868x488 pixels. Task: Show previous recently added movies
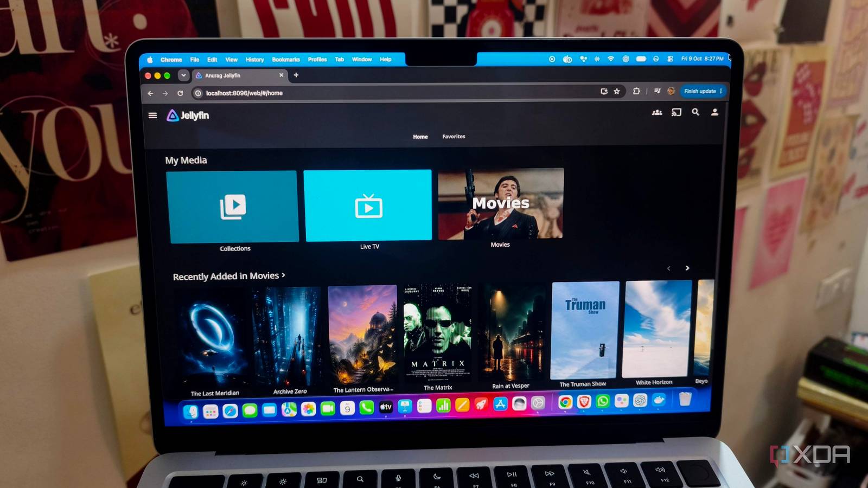tap(669, 268)
